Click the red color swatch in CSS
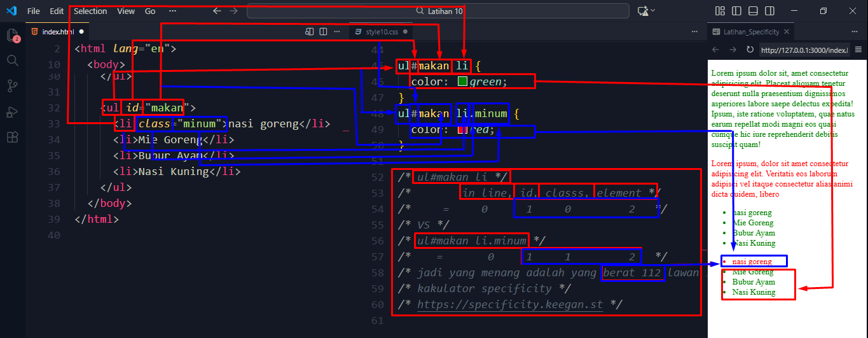The width and height of the screenshot is (868, 338). [462, 130]
